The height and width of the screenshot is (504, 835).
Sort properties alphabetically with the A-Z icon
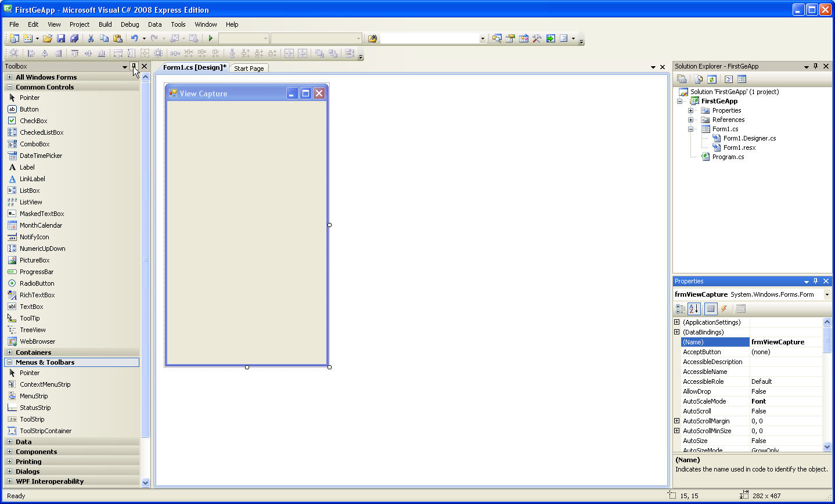coord(694,309)
